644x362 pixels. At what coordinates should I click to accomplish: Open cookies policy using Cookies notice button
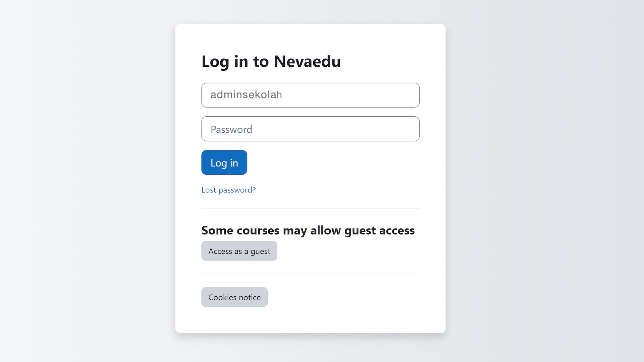click(234, 297)
